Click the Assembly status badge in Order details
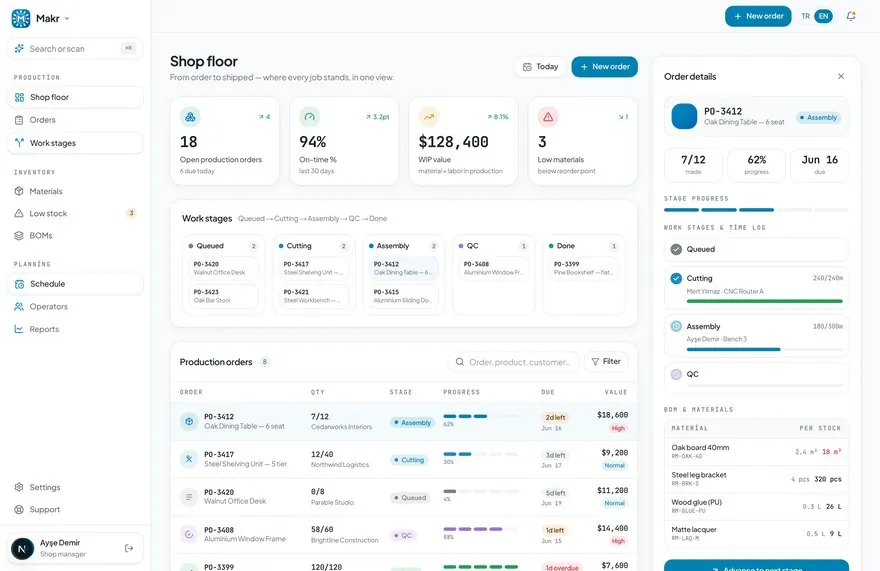The image size is (880, 571). coord(818,118)
